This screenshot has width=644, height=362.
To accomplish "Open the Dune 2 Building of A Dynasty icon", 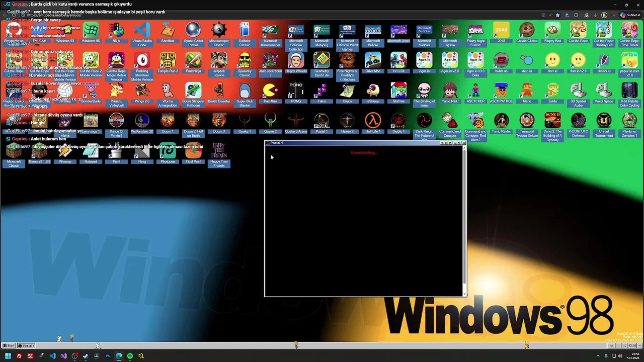I will (x=552, y=127).
